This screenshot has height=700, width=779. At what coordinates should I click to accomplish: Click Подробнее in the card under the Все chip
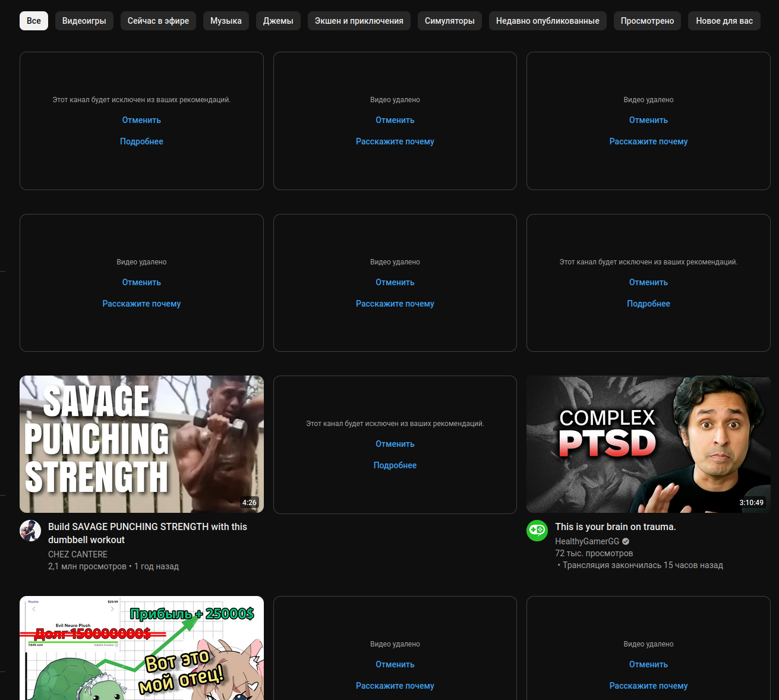click(141, 141)
